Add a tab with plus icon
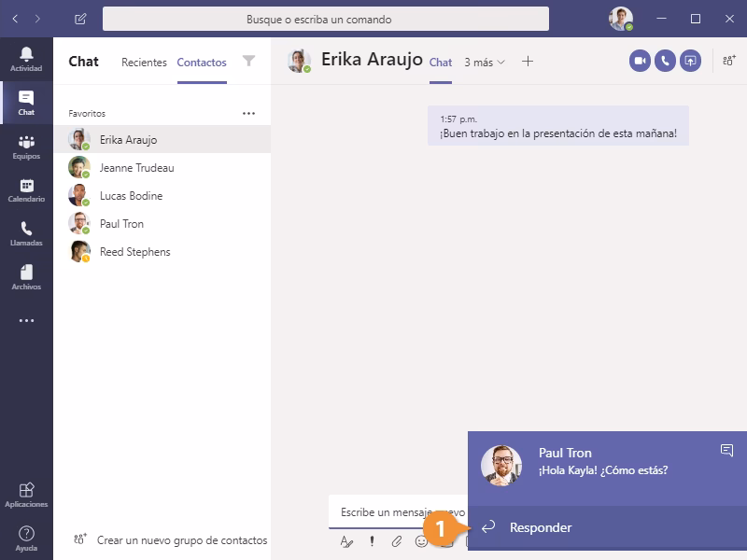Viewport: 747px width, 560px height. tap(528, 62)
